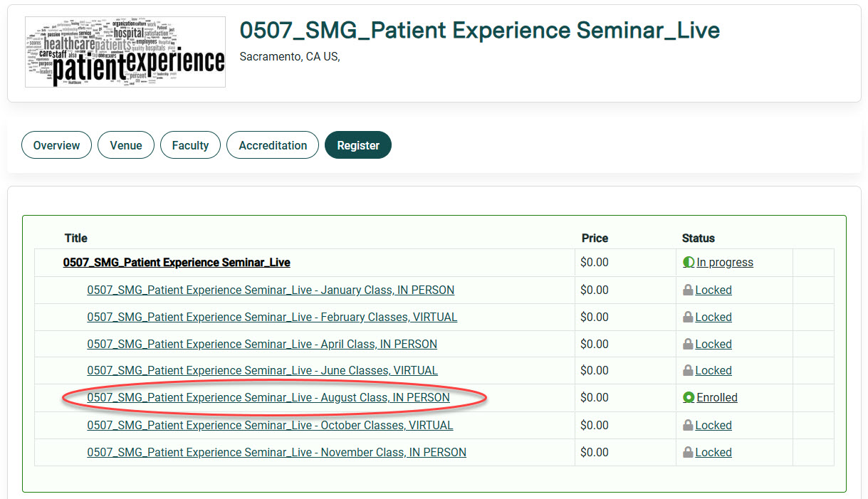Go to the Faculty tab
The image size is (868, 499).
[x=190, y=145]
